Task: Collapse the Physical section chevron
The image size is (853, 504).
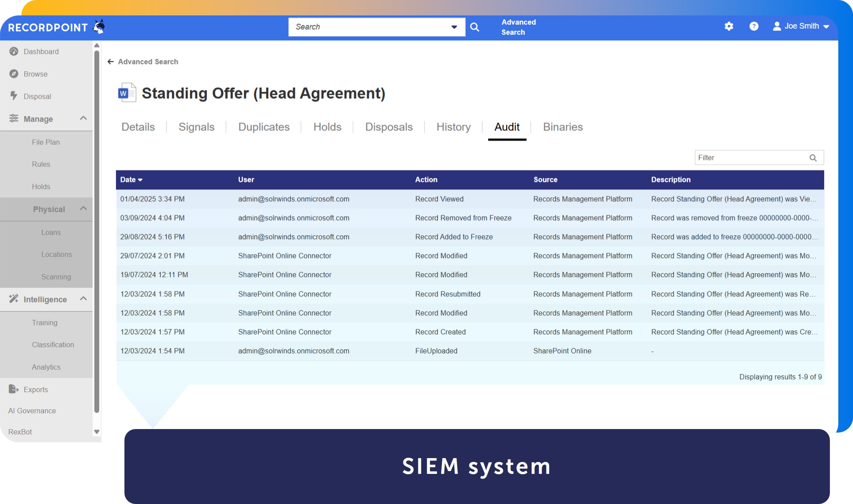Action: point(83,209)
